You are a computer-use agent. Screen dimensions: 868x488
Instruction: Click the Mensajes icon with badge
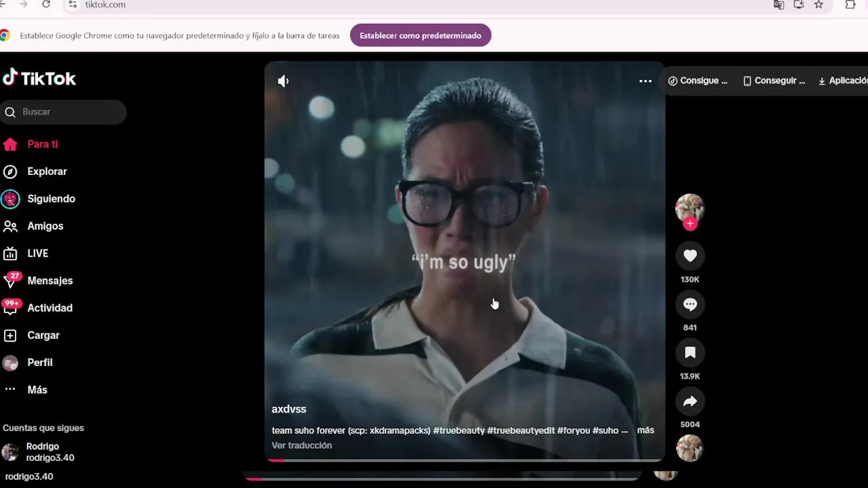click(11, 280)
